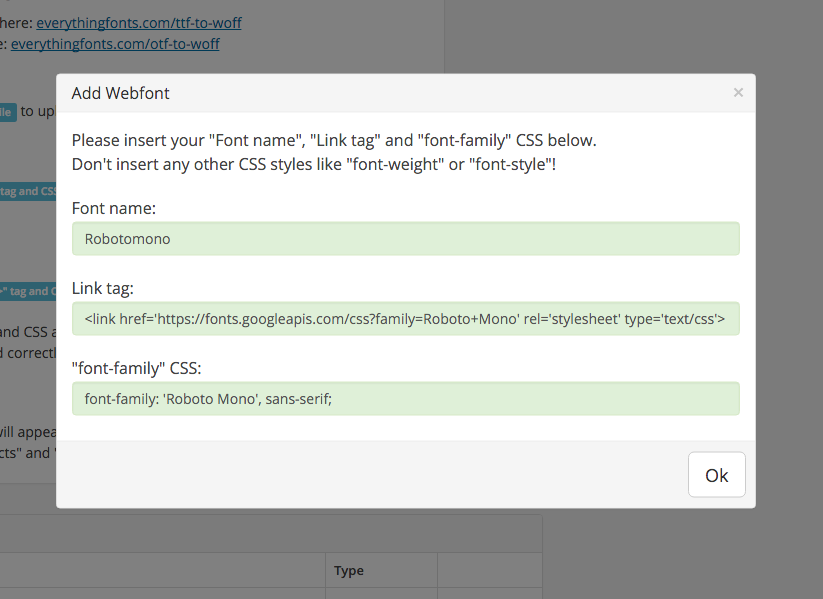The width and height of the screenshot is (823, 599).
Task: Click the Add Webfont dialog title
Action: pos(120,93)
